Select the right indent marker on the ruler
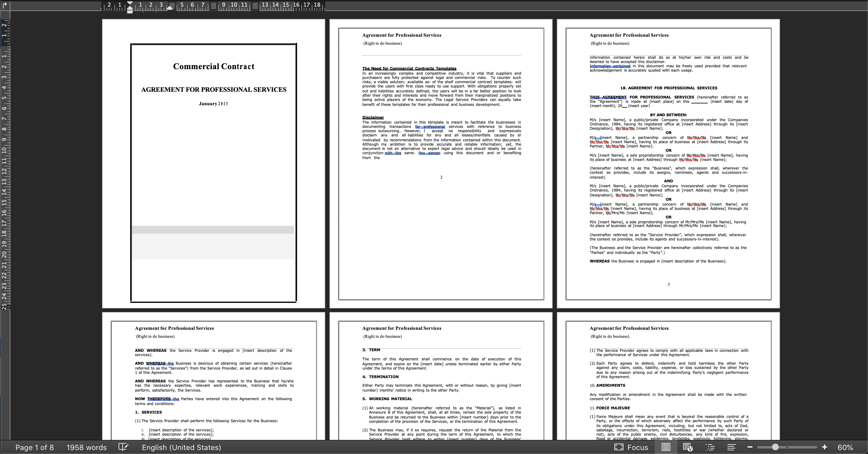 click(170, 7)
